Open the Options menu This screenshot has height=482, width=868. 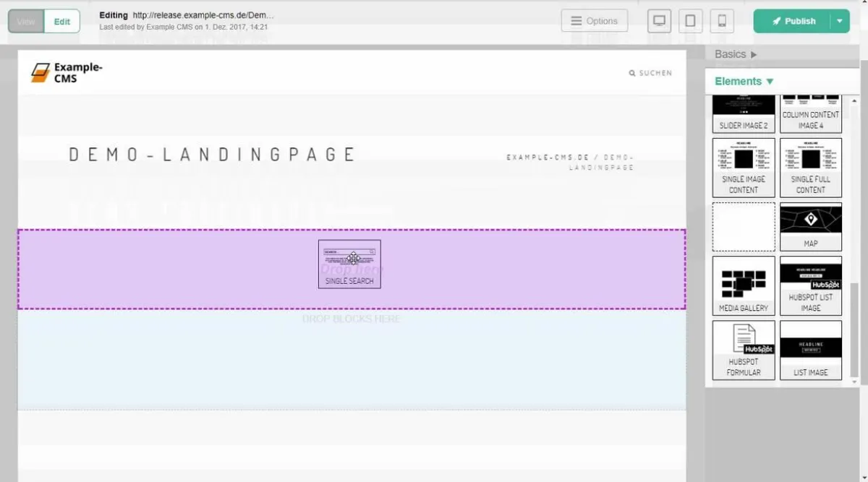point(594,21)
